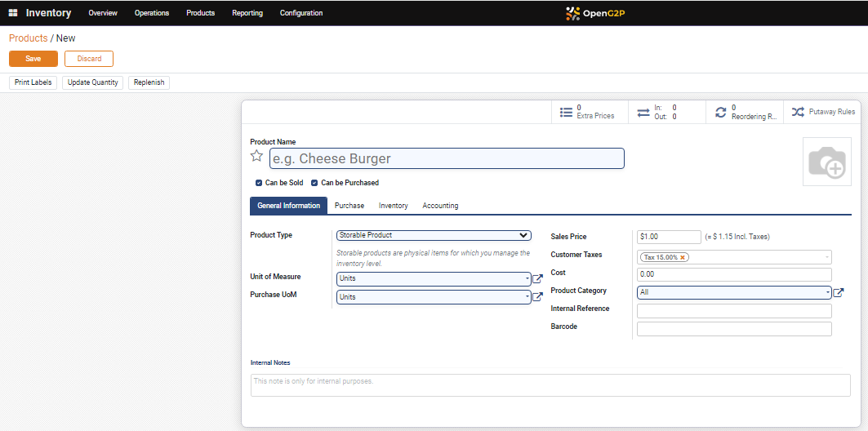The image size is (868, 431).
Task: Expand the Product Category dropdown
Action: pos(733,292)
